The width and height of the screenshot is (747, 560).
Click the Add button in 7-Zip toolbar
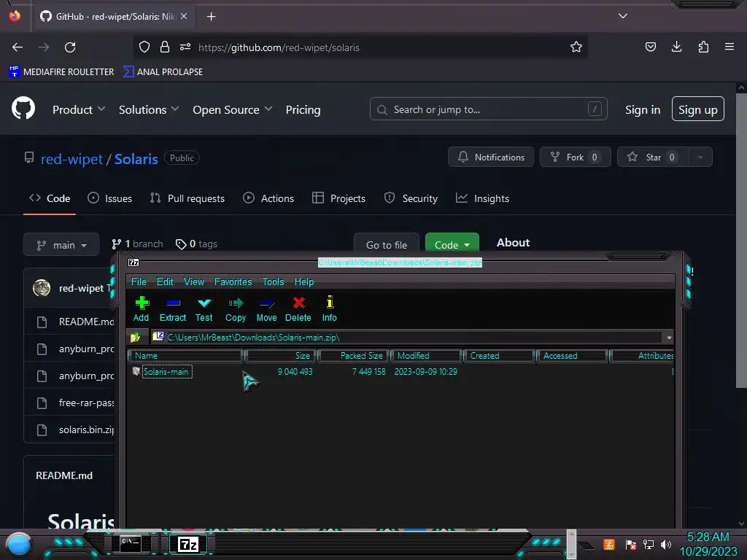click(141, 308)
